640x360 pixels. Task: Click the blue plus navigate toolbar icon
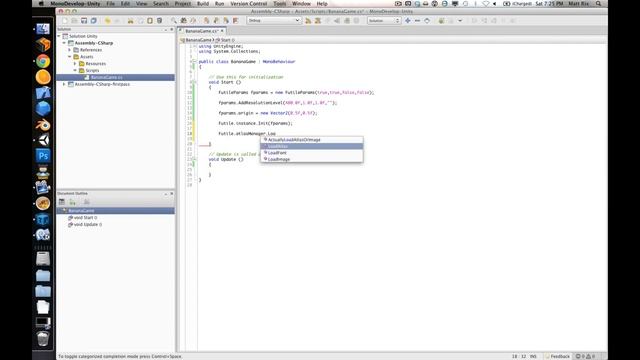(407, 20)
